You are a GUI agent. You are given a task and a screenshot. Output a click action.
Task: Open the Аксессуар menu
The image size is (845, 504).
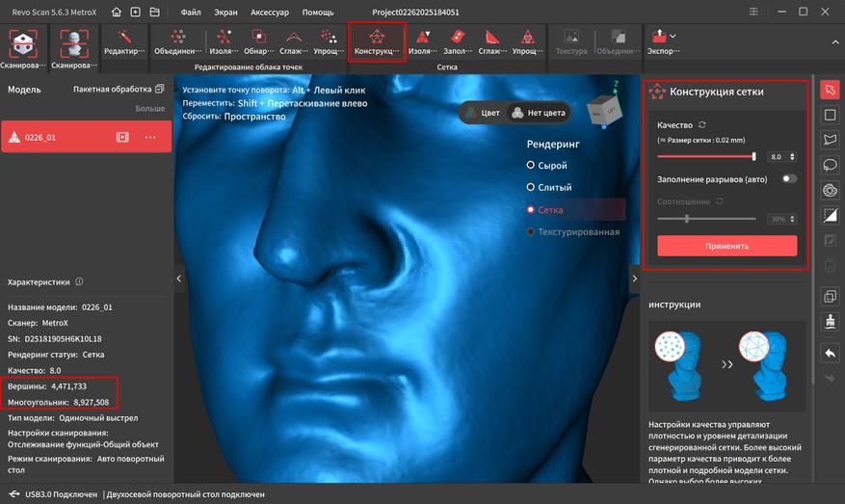(x=271, y=13)
